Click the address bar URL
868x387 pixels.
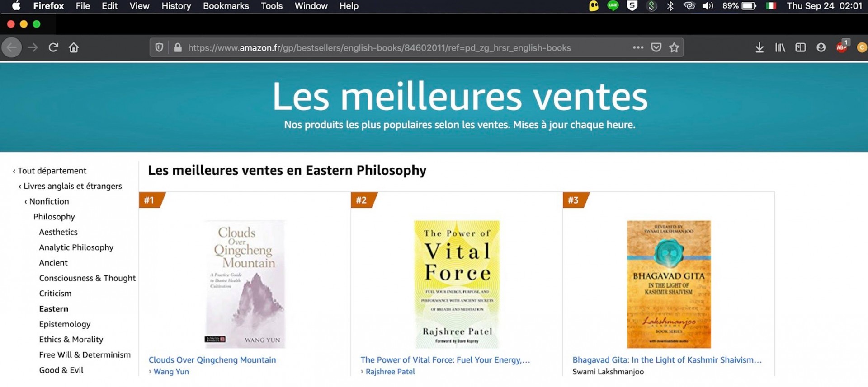coord(379,47)
